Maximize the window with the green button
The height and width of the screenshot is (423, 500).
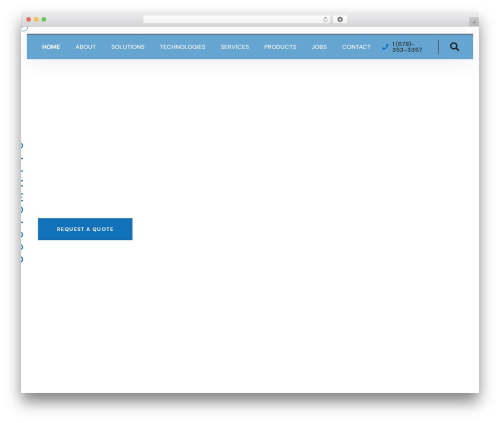point(44,20)
